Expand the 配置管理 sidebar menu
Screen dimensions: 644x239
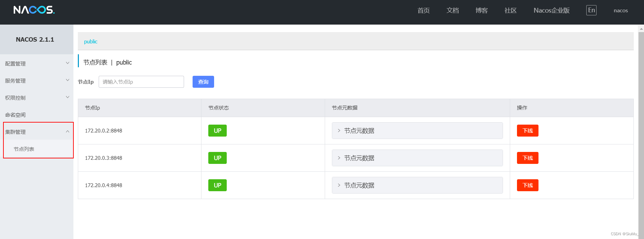[x=37, y=64]
